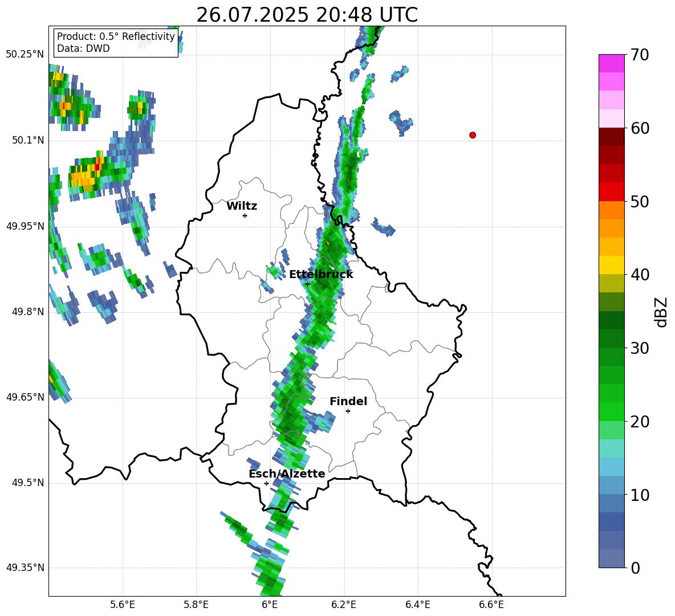
Task: Click the 6.6°E longitude label
Action: (491, 605)
